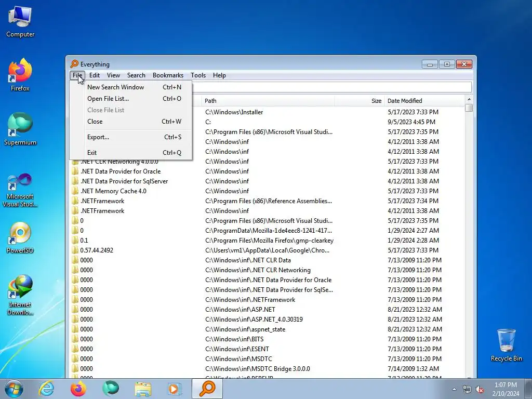Click the results vertical scrollbar thumb
Viewport: 532px width, 399px height.
click(469, 108)
